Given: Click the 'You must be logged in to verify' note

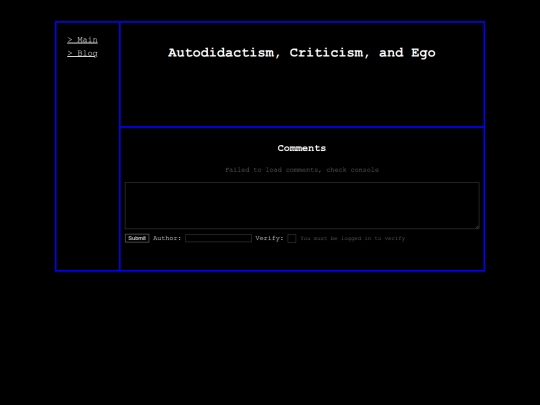Looking at the screenshot, I should tap(353, 238).
